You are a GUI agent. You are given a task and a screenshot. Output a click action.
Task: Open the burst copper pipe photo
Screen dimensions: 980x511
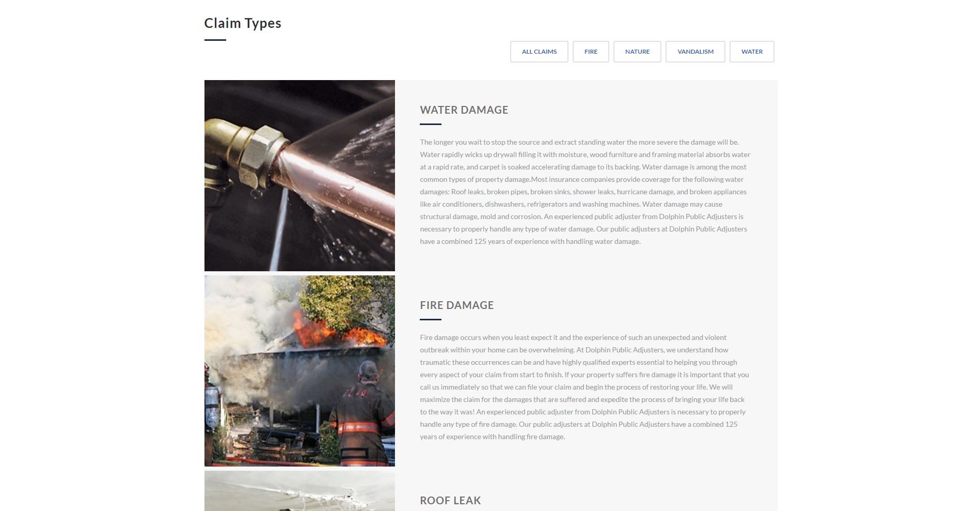[299, 176]
